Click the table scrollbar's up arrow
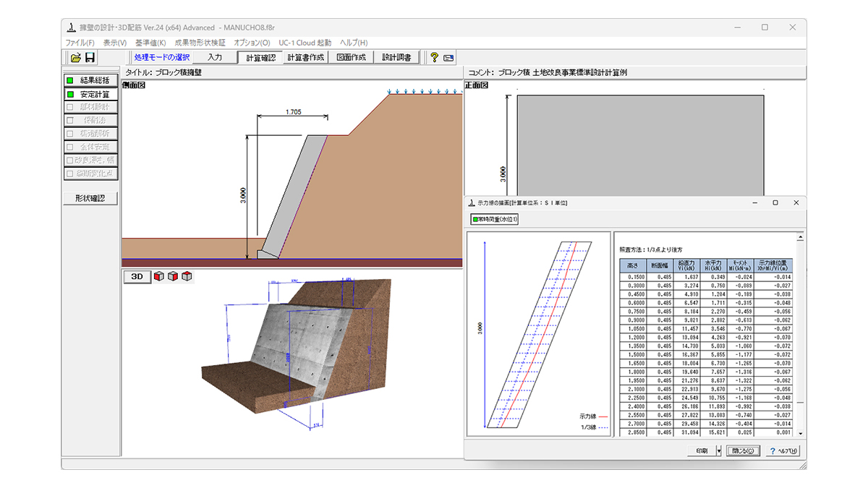Image resolution: width=868 pixels, height=488 pixels. point(800,236)
